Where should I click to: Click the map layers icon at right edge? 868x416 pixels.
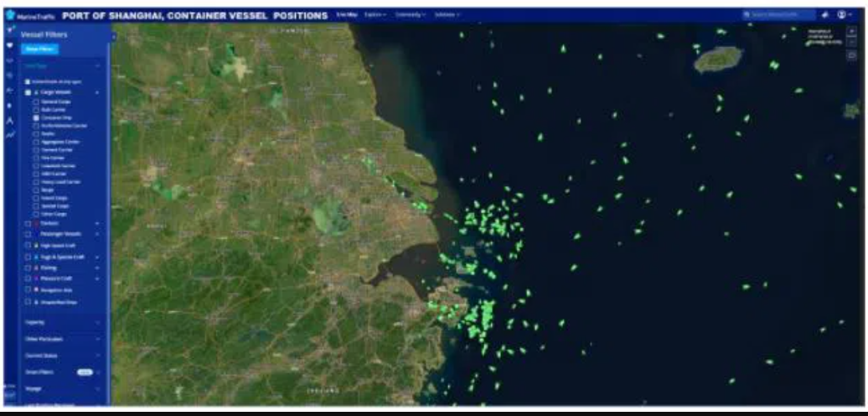[x=852, y=55]
